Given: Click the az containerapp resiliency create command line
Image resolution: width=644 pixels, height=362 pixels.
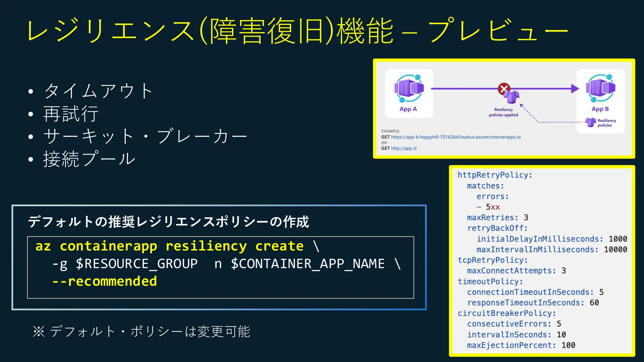Looking at the screenshot, I should [170, 246].
